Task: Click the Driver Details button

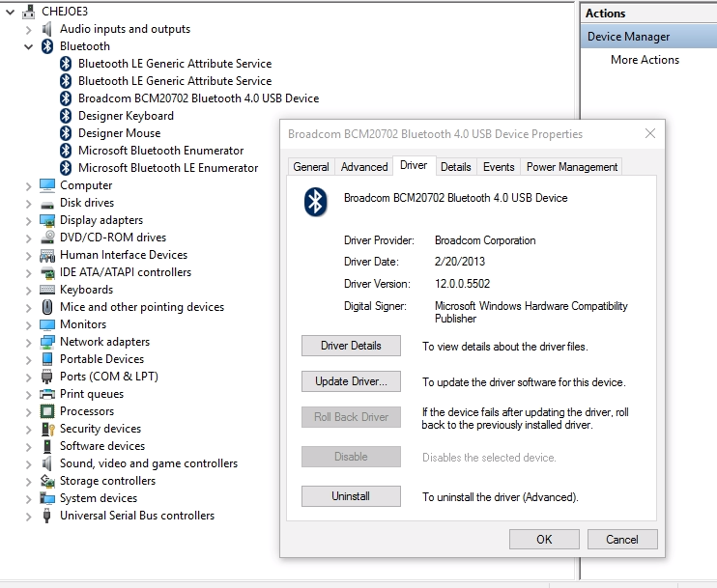Action: coord(351,346)
